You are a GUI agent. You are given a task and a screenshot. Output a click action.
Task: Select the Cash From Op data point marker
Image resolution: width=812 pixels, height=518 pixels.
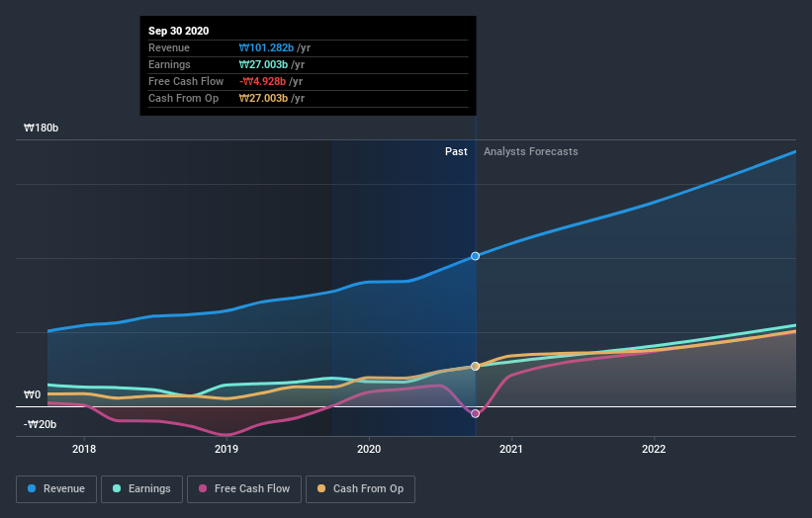pos(475,367)
